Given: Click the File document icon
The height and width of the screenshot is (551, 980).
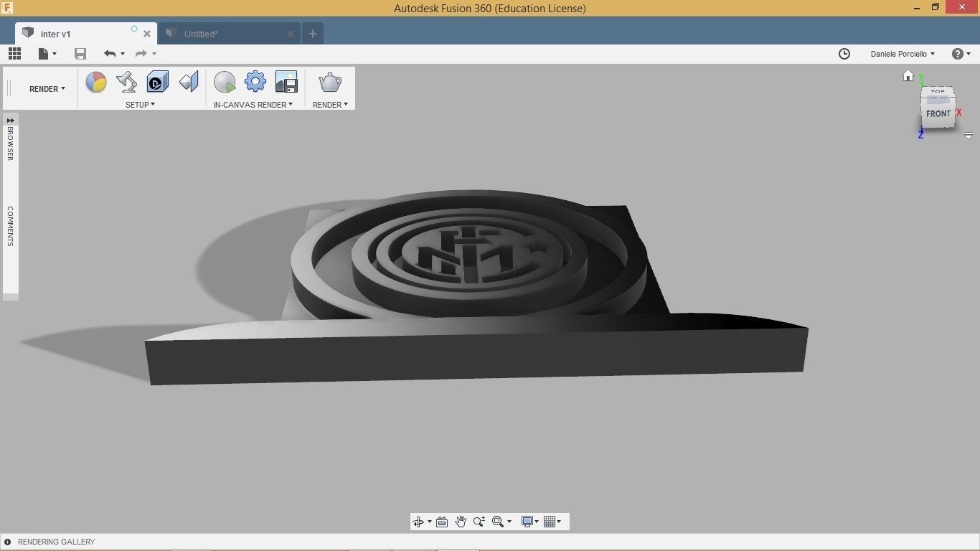Looking at the screenshot, I should coord(44,54).
